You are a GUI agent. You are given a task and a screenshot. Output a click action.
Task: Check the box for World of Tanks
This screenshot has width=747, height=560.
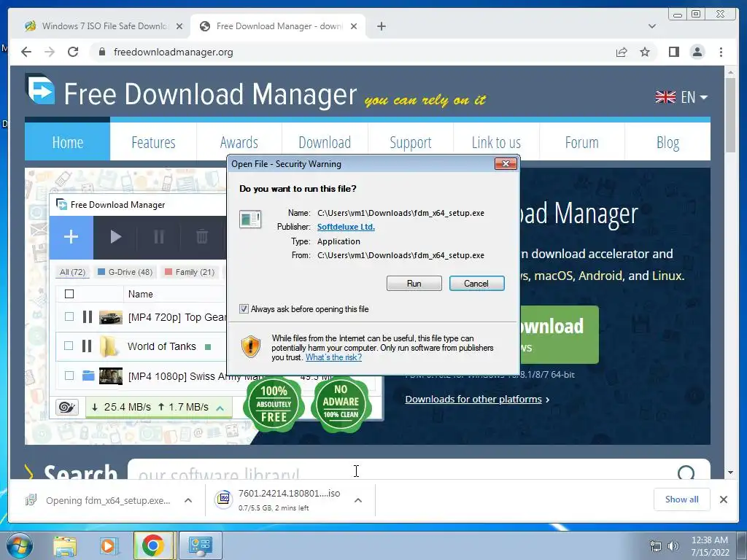pos(69,346)
